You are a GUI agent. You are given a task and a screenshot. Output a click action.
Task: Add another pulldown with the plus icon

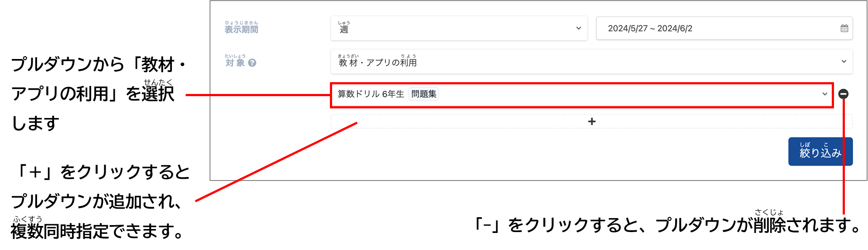[x=591, y=122]
